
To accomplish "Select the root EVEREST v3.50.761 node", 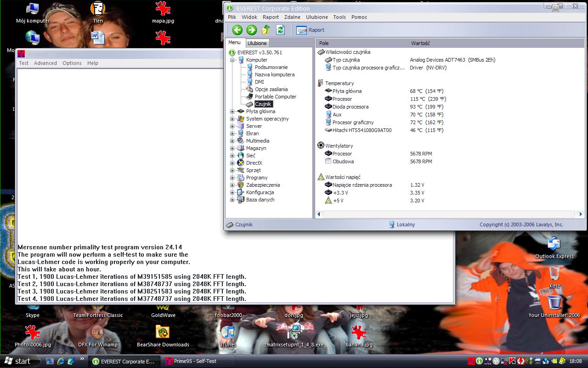I will coord(260,52).
